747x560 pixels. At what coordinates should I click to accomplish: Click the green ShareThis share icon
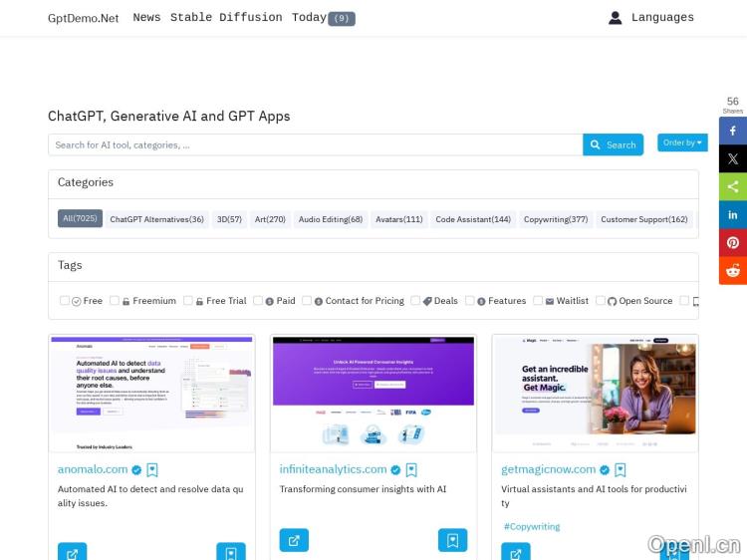pos(733,186)
